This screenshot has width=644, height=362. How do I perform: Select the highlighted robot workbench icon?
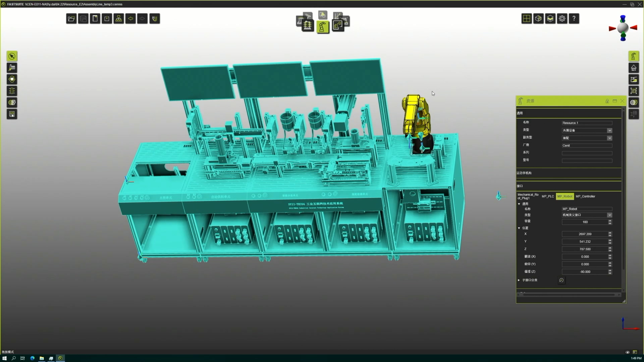(323, 27)
